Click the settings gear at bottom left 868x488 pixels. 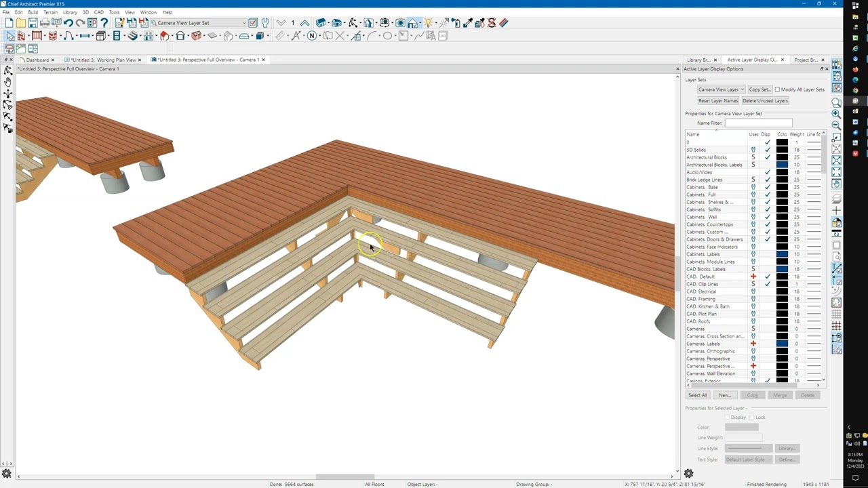(7, 474)
